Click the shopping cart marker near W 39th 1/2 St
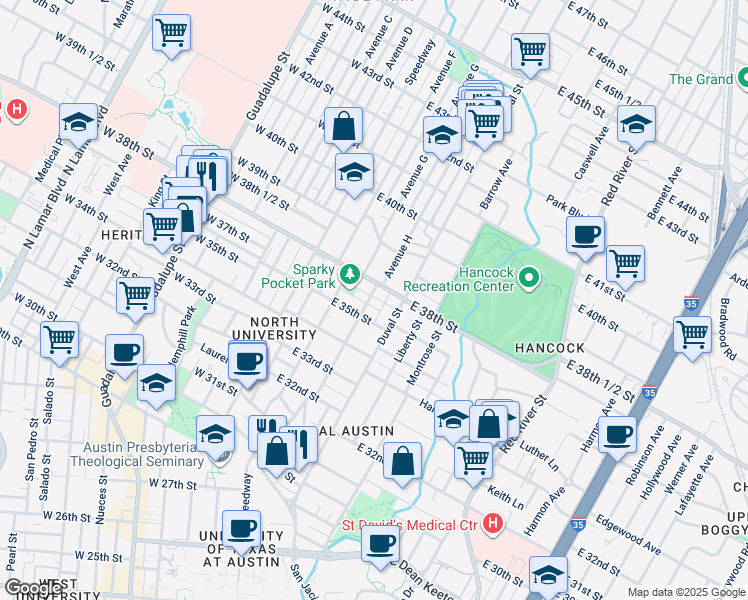The image size is (748, 600). pos(171,32)
